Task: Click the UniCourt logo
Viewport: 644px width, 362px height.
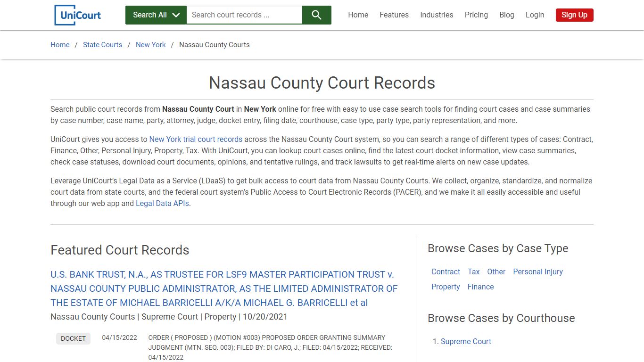Action: pyautogui.click(x=78, y=15)
